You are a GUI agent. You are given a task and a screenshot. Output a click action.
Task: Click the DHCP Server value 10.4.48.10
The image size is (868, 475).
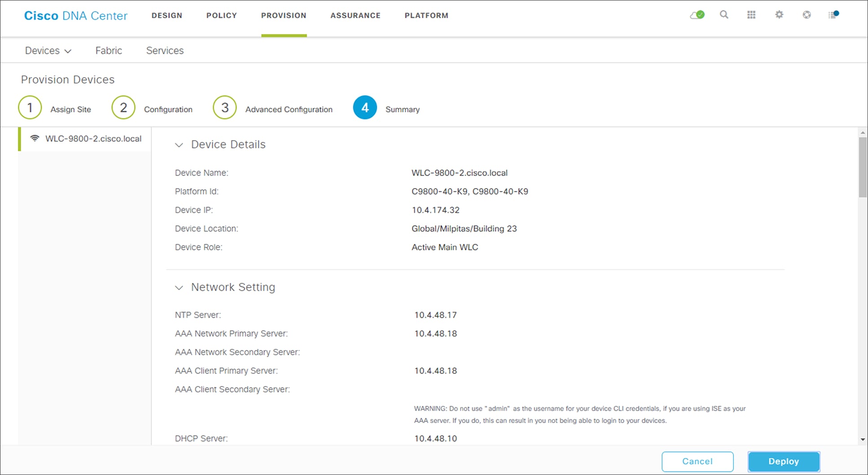pyautogui.click(x=436, y=439)
